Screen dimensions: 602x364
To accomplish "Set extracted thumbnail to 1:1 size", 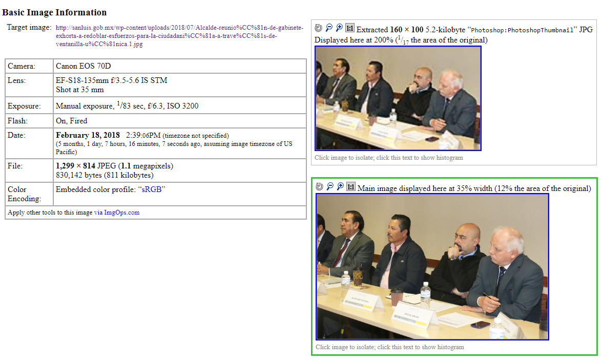I will pos(350,28).
